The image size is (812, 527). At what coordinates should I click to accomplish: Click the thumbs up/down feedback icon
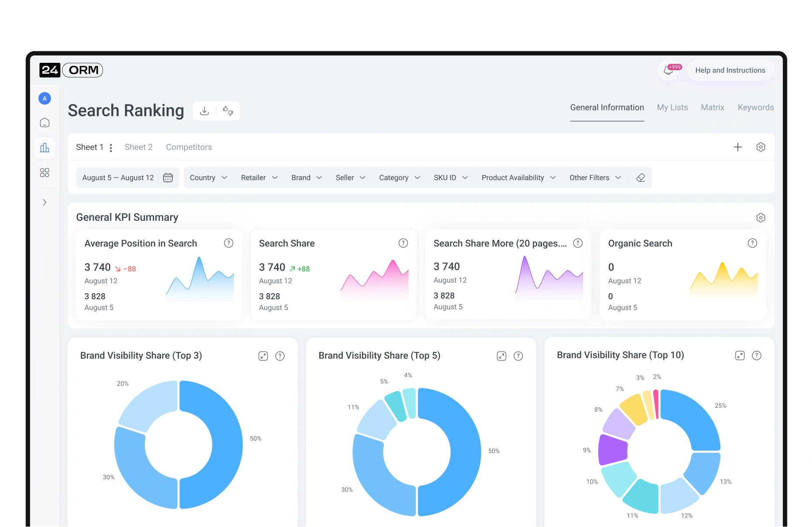click(228, 111)
